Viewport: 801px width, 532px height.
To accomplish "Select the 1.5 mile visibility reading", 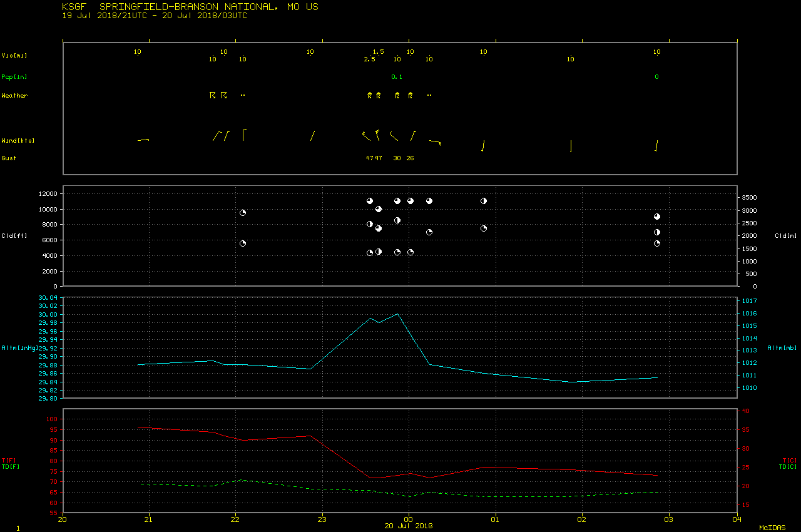I will pos(378,52).
